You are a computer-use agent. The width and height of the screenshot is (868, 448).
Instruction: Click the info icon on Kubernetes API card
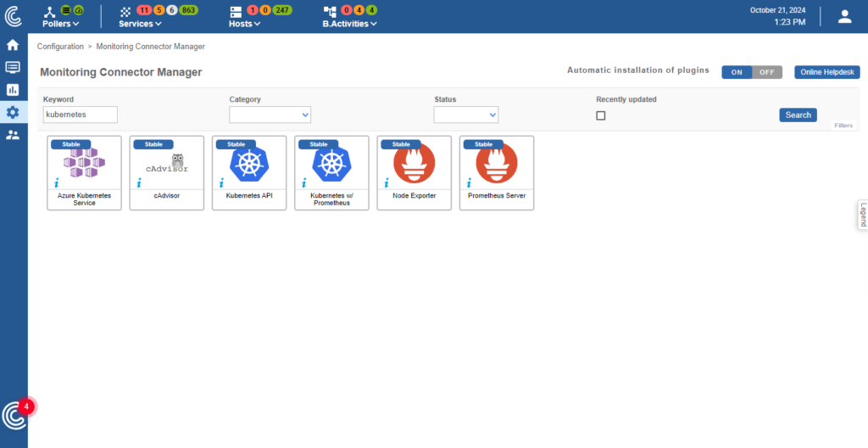[221, 182]
